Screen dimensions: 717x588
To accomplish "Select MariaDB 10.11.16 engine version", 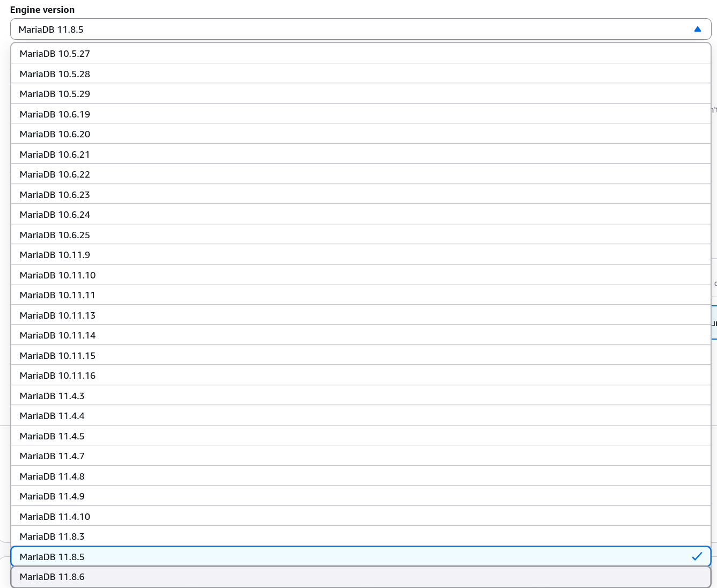I will pyautogui.click(x=57, y=376).
